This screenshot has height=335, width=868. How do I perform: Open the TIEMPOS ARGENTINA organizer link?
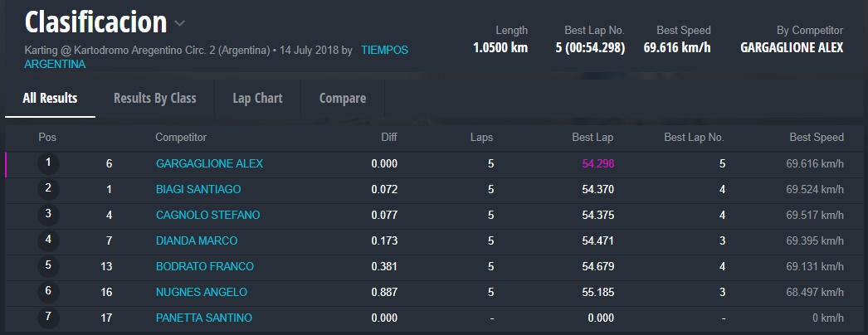coord(384,51)
